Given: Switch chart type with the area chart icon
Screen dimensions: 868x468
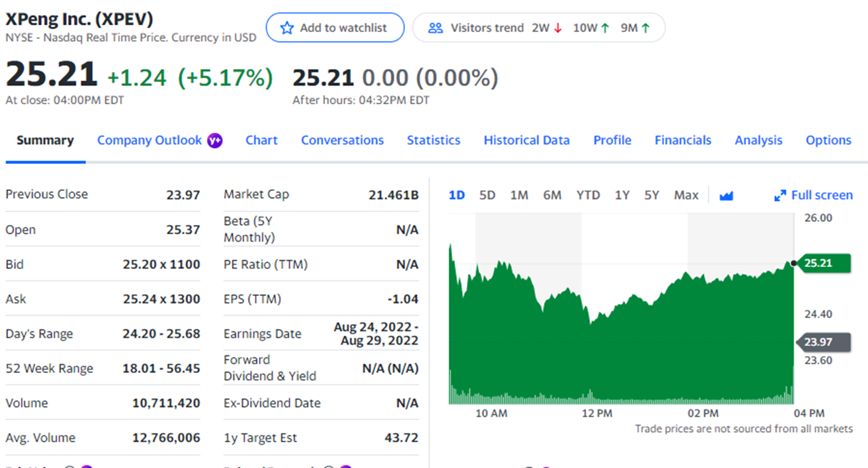Looking at the screenshot, I should [726, 195].
